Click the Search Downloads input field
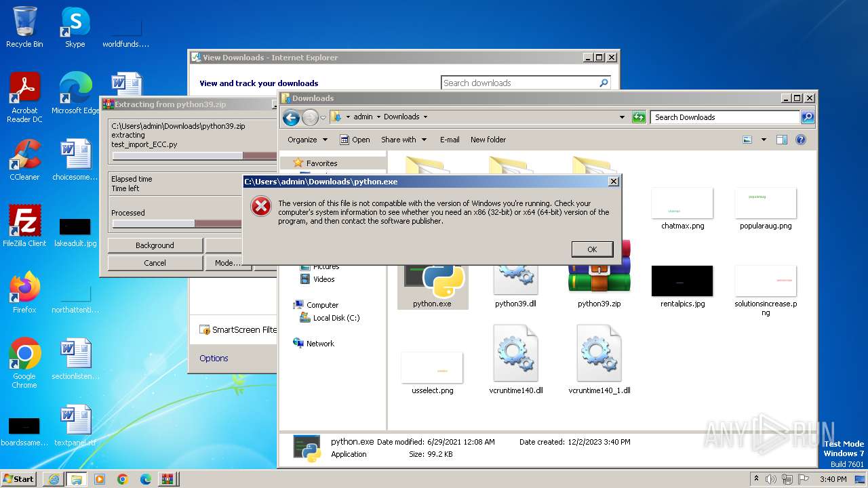This screenshot has width=868, height=488. tap(725, 117)
